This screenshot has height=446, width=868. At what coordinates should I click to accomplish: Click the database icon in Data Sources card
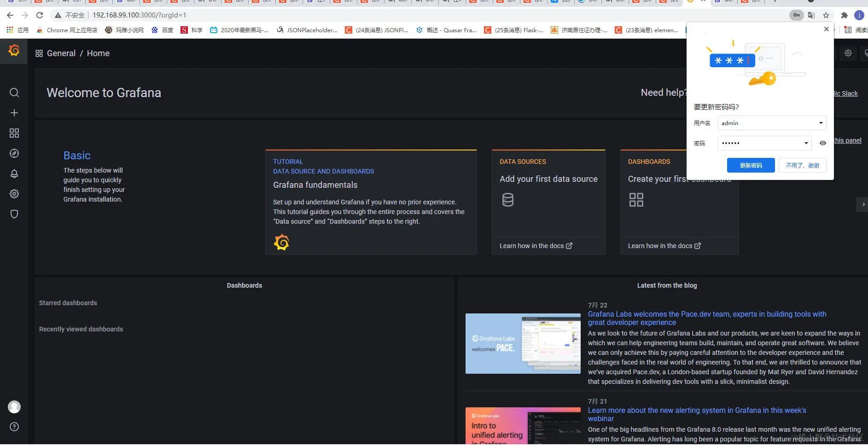[508, 200]
